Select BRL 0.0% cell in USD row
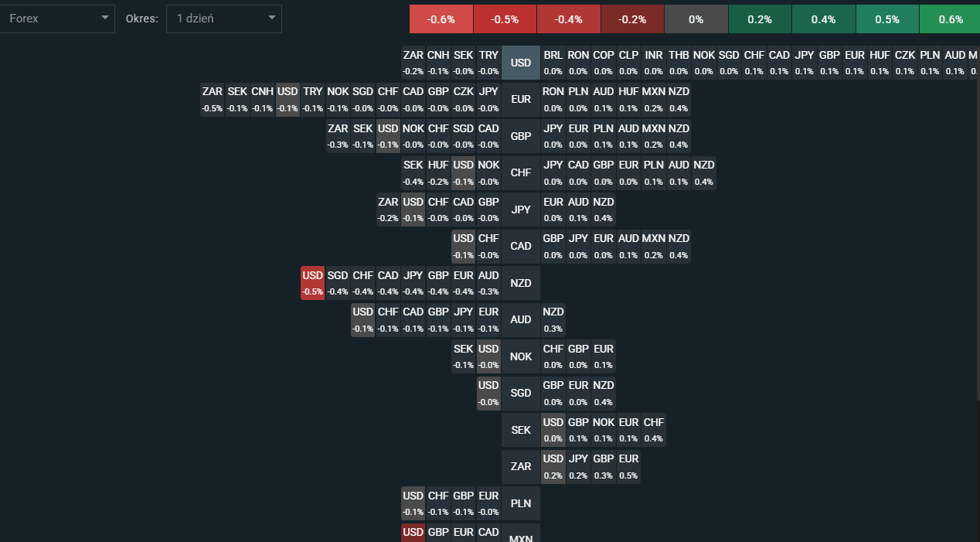The image size is (980, 542). [x=553, y=63]
